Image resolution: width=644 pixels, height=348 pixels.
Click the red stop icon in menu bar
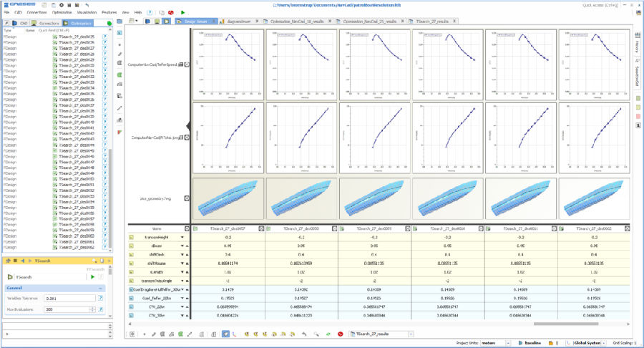[x=171, y=12]
